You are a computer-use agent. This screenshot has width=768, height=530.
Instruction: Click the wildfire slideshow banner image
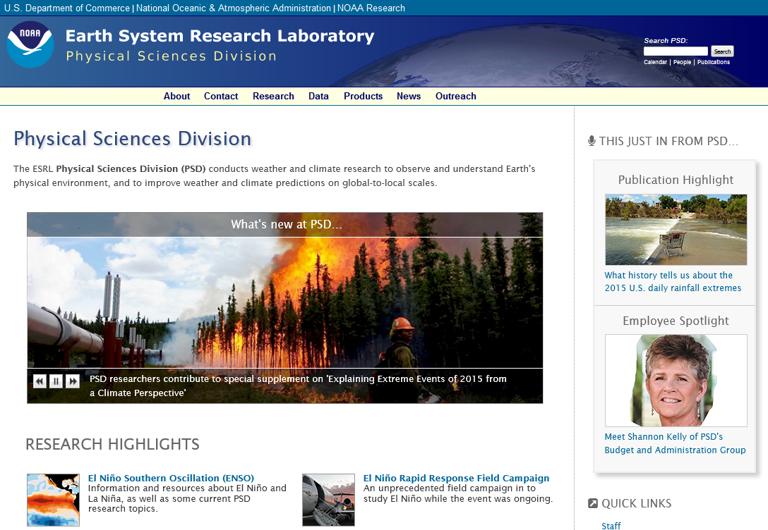[x=284, y=300]
